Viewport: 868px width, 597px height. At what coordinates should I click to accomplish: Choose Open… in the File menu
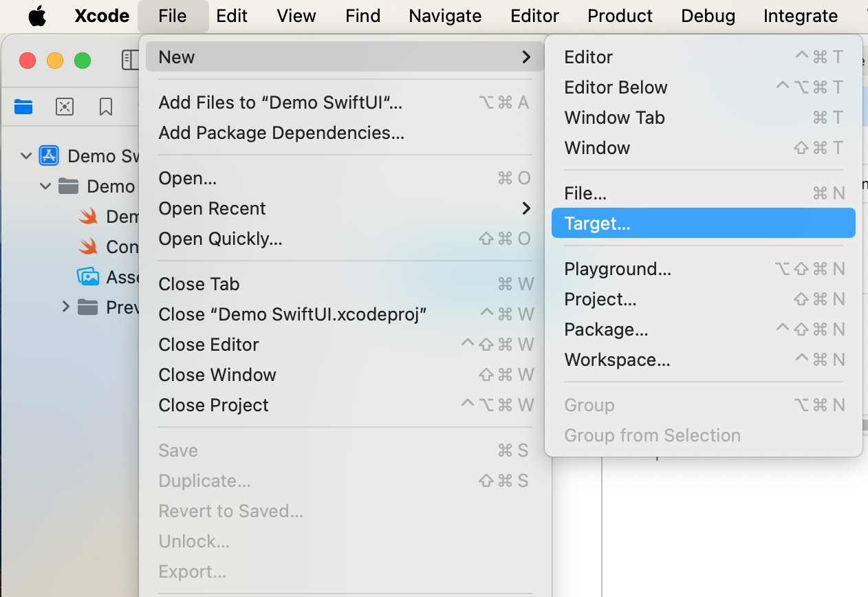tap(345, 178)
